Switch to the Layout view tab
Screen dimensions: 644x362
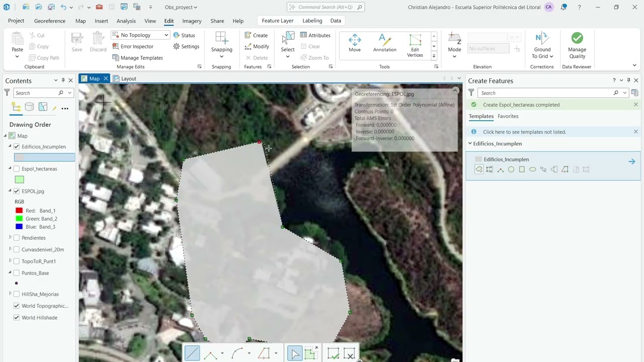click(125, 78)
